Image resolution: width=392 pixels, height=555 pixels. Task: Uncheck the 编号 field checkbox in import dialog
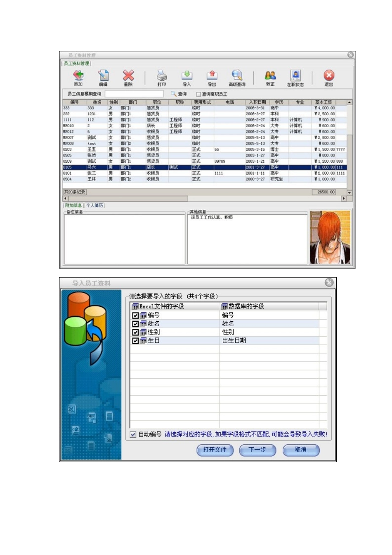click(135, 315)
